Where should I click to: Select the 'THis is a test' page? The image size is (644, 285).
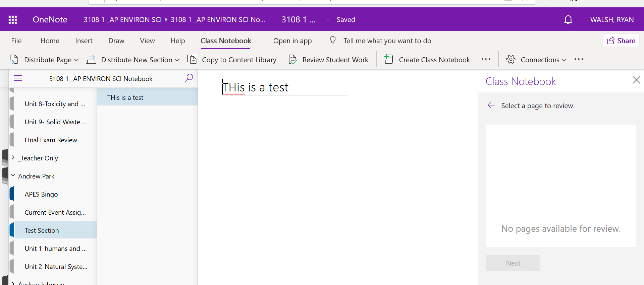point(147,97)
